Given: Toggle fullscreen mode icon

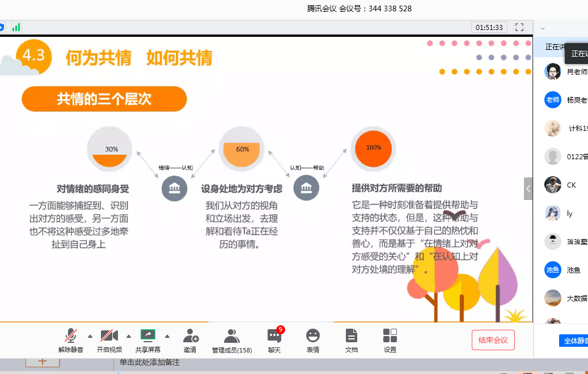Looking at the screenshot, I should [x=519, y=27].
